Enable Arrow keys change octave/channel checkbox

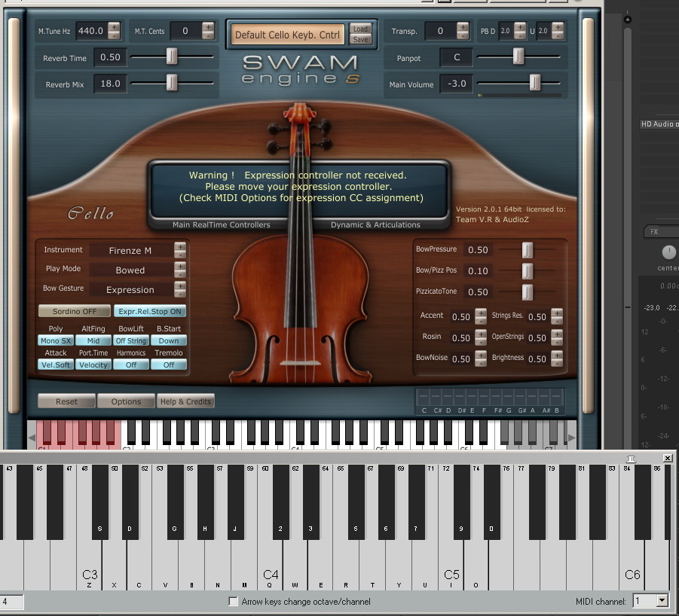(x=233, y=601)
